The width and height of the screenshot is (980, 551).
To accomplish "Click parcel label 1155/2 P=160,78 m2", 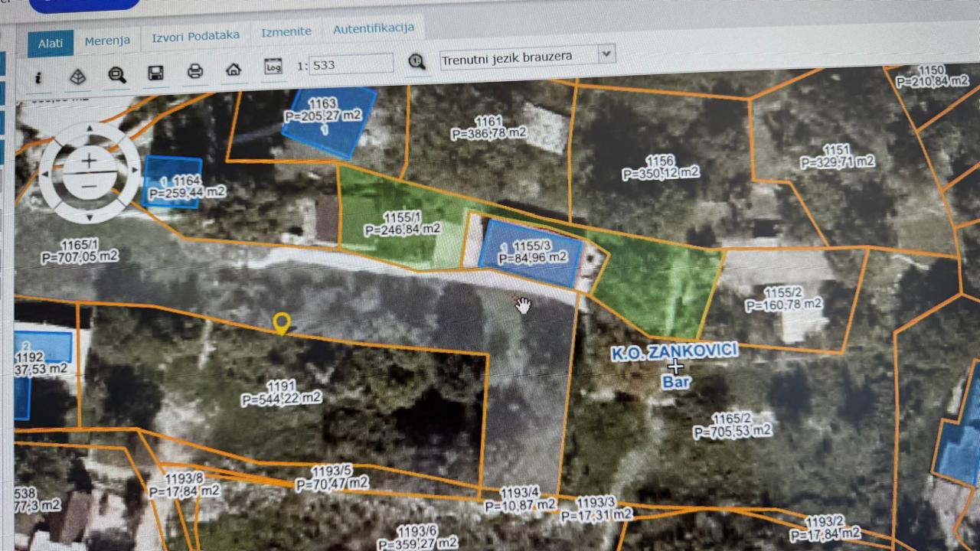I will [x=783, y=298].
